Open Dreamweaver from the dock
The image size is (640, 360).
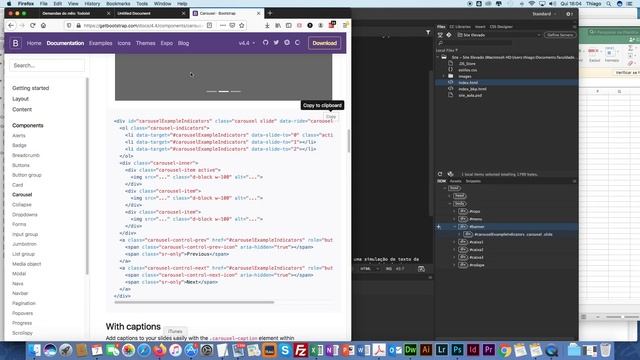tap(410, 350)
